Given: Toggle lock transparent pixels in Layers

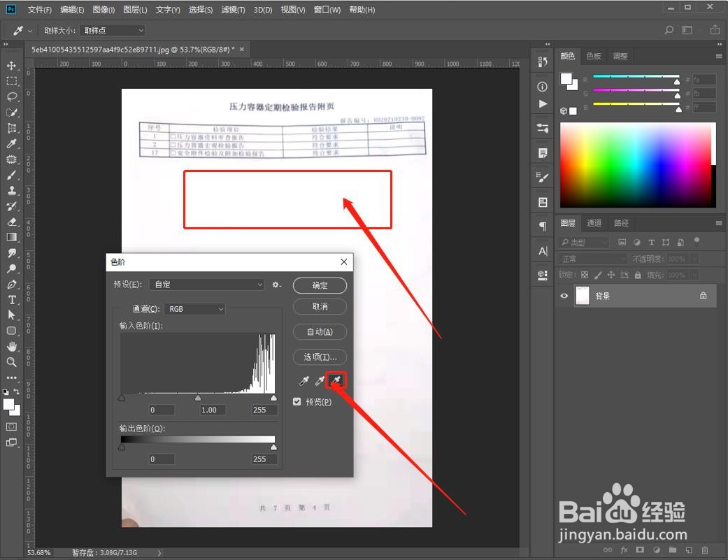Looking at the screenshot, I should pyautogui.click(x=585, y=275).
